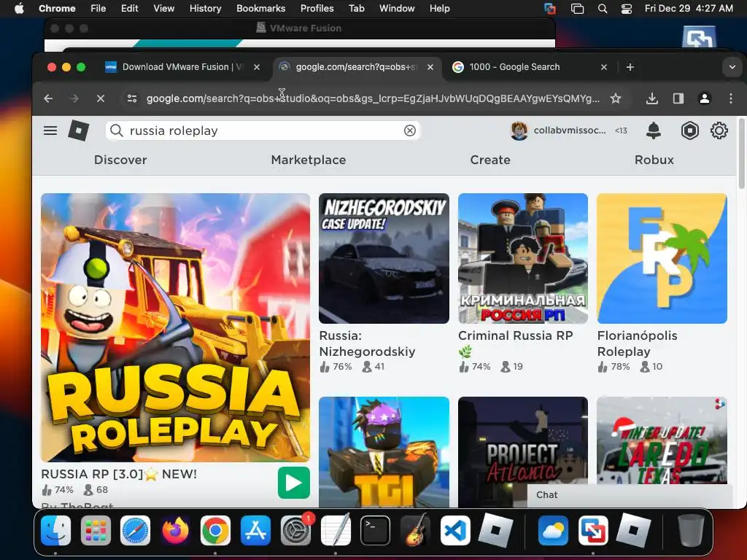Open Florianópolis Roleplay game thumbnail
Screen dimensions: 747x560
pos(662,259)
